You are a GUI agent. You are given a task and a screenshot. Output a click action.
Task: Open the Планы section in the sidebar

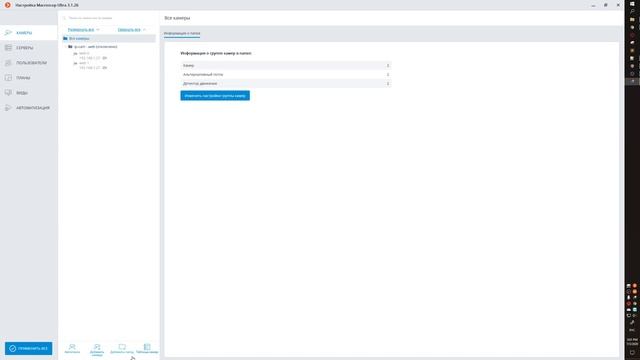coord(29,78)
